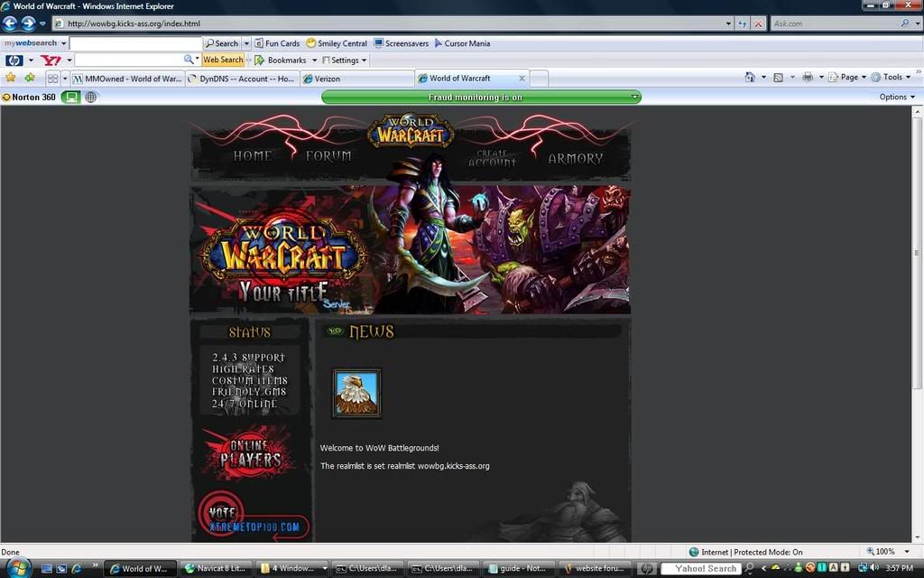Click the Windows Start orb

pos(18,568)
